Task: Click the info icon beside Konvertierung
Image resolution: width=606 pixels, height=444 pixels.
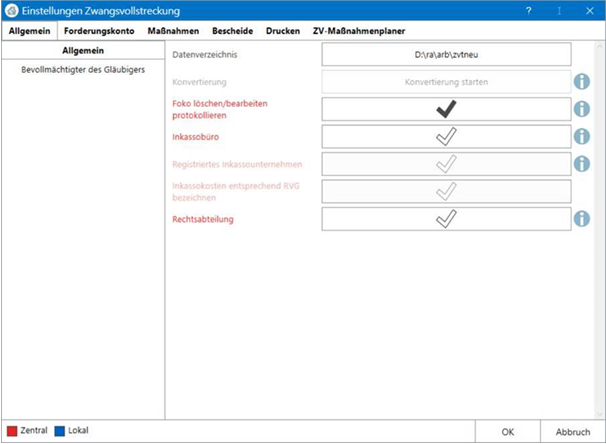Action: coord(582,82)
